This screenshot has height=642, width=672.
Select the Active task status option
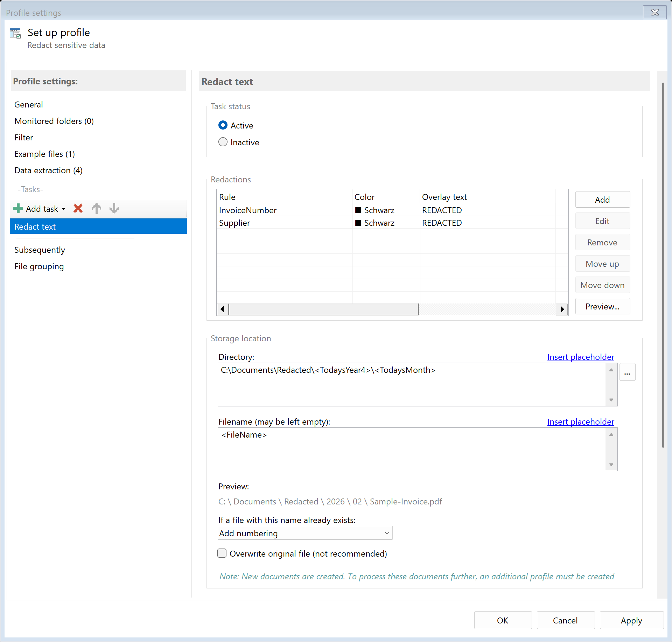(223, 125)
